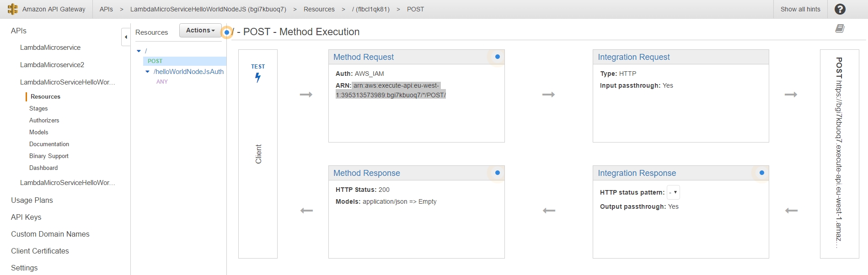Go to Dashboard
This screenshot has height=275, width=868.
click(x=43, y=168)
